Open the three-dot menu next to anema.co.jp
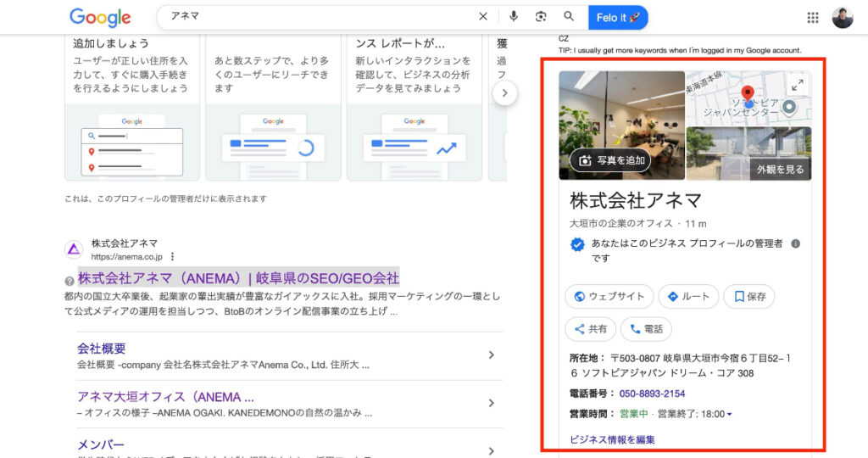This screenshot has height=458, width=868. 172,256
